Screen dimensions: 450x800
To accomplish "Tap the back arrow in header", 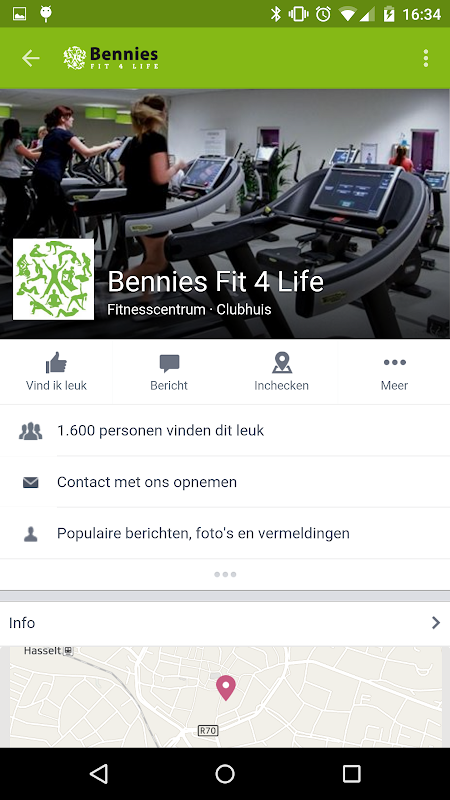I will point(31,59).
